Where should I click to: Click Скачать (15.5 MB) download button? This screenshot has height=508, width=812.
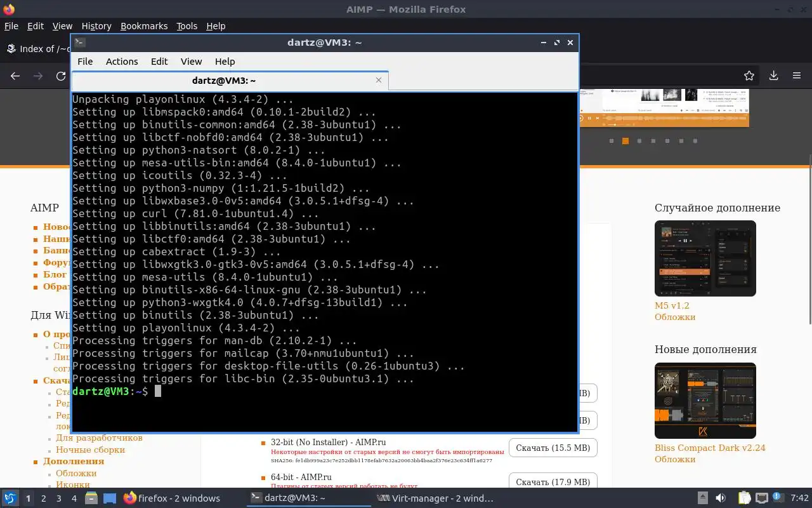click(553, 448)
